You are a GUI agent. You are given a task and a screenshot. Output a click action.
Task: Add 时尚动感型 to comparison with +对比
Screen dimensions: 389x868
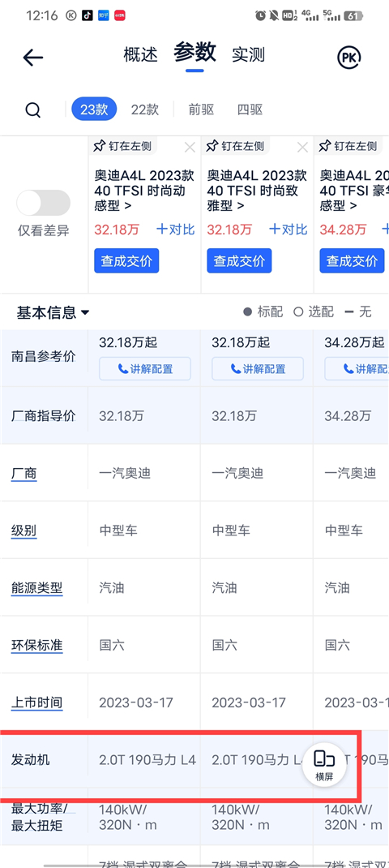175,230
